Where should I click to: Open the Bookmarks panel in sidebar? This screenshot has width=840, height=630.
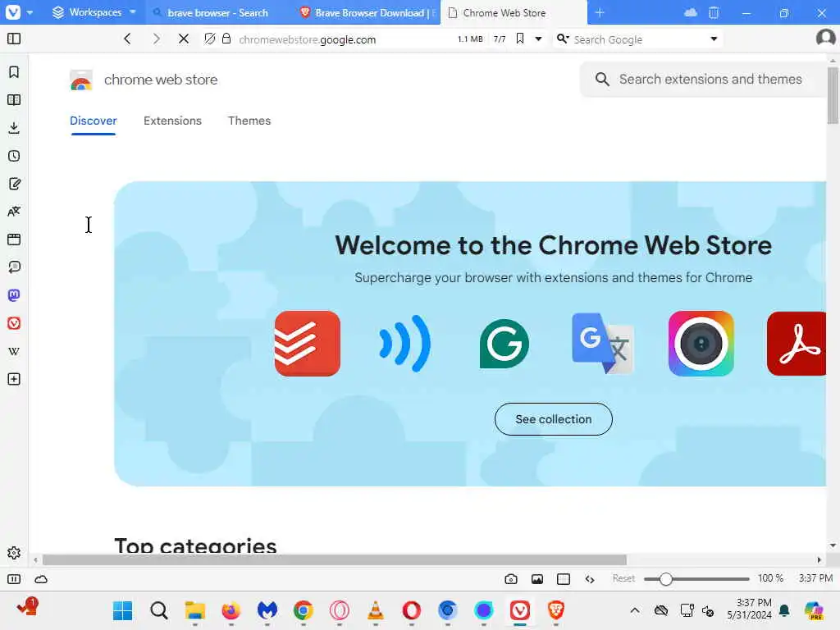pos(14,72)
